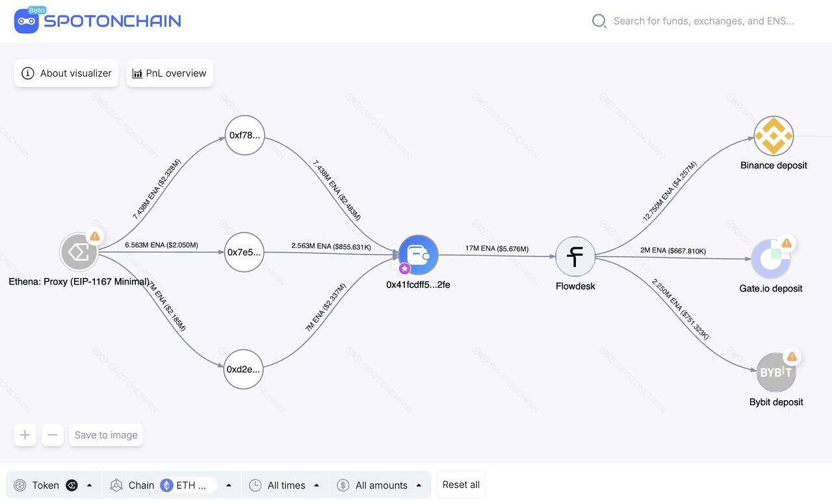Select the 0x7e5... address node
This screenshot has height=504, width=832.
click(244, 253)
